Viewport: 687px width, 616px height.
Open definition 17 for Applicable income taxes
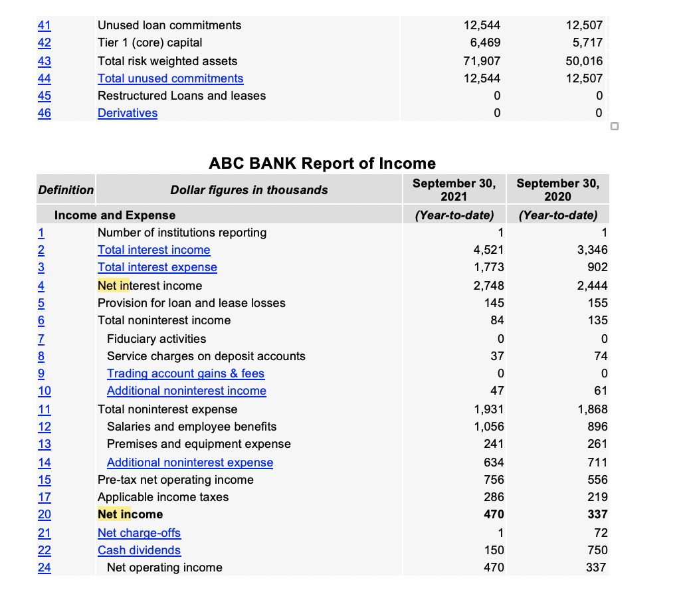tap(45, 497)
